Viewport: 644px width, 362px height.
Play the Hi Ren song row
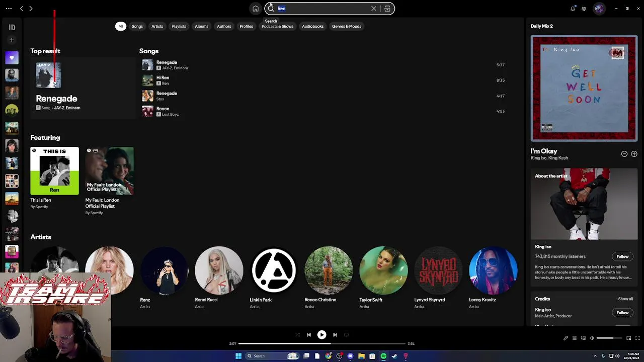(323, 80)
